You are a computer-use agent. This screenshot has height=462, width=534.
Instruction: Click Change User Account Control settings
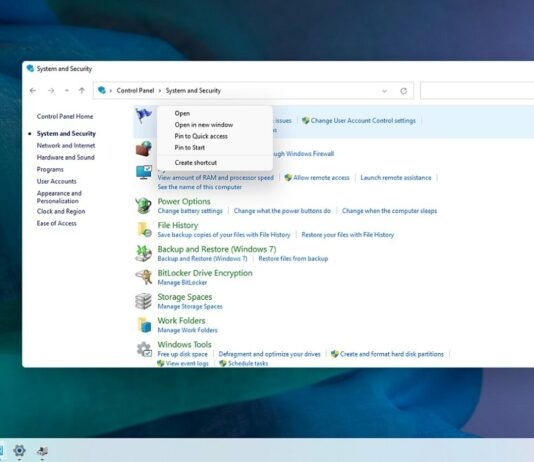pos(363,121)
